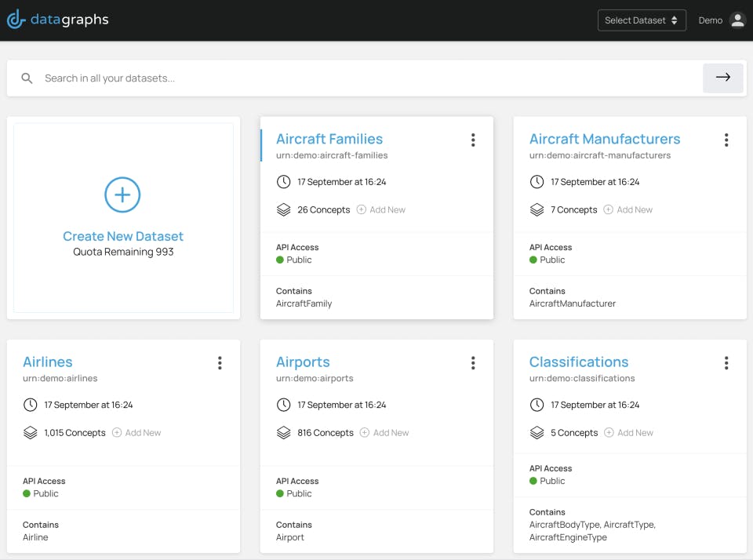This screenshot has height=560, width=753.
Task: Click the datagraphs logo icon
Action: [x=16, y=20]
